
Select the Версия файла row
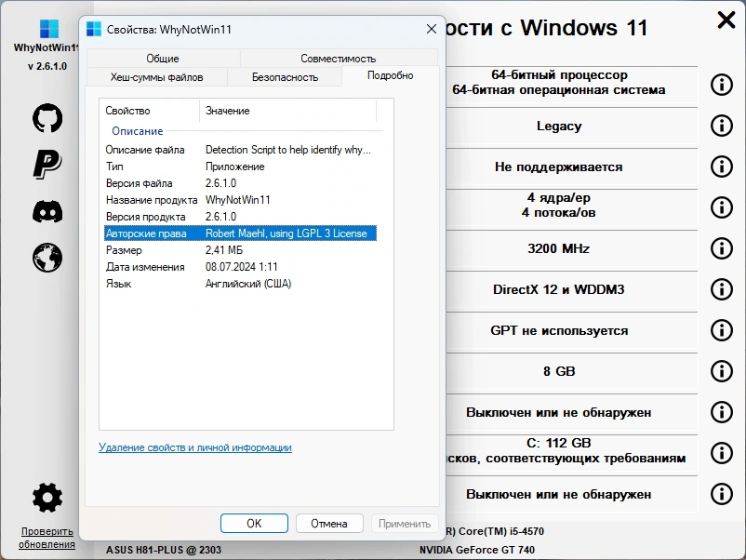[x=240, y=183]
